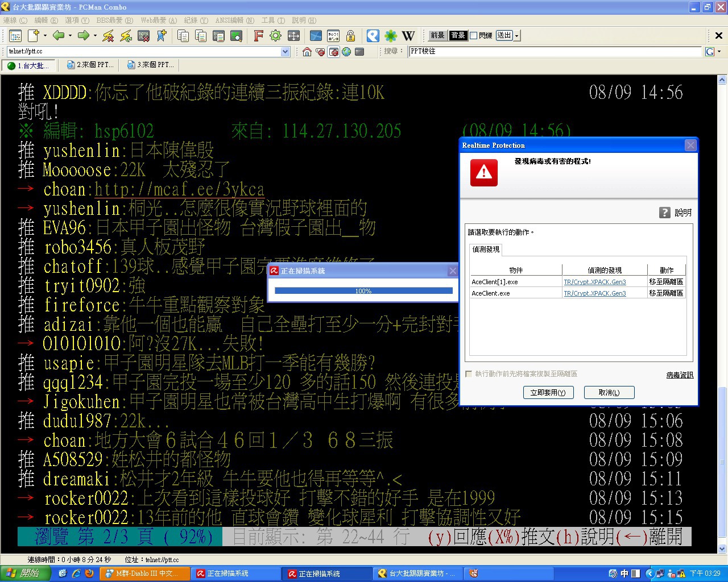The height and width of the screenshot is (582, 728).
Task: Toggle fullscreen with the four-arrow icon
Action: point(293,36)
